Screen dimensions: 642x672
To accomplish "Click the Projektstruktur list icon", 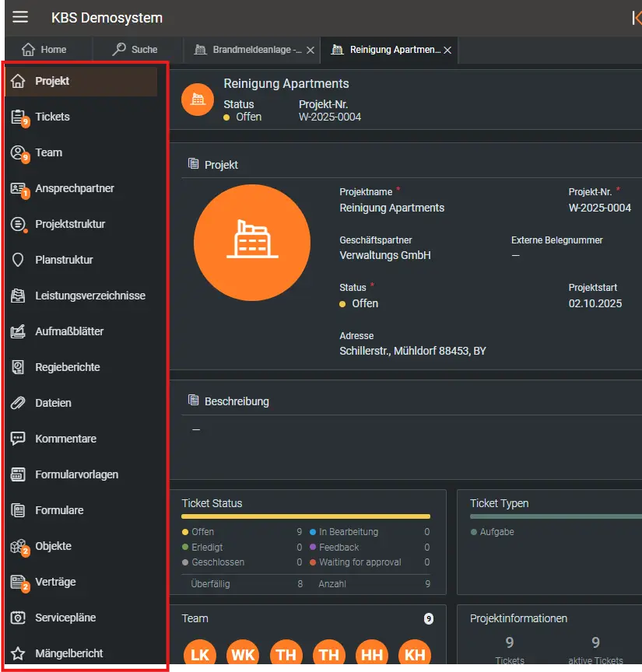I will coord(18,224).
